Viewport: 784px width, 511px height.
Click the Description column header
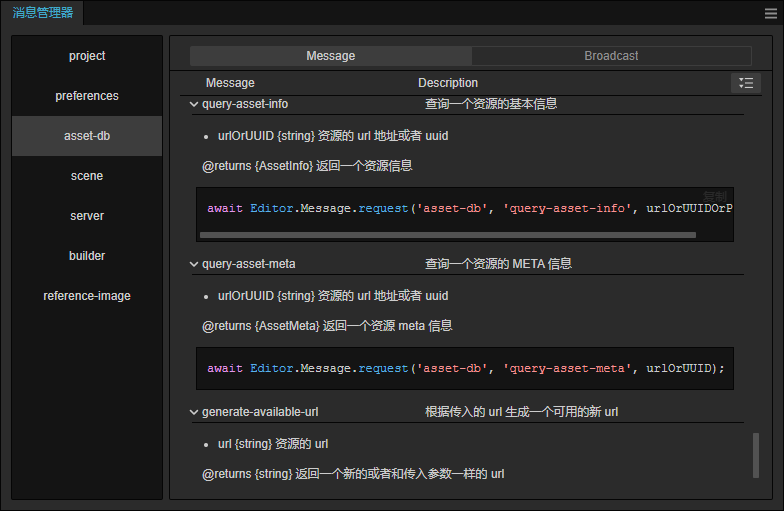(x=448, y=83)
